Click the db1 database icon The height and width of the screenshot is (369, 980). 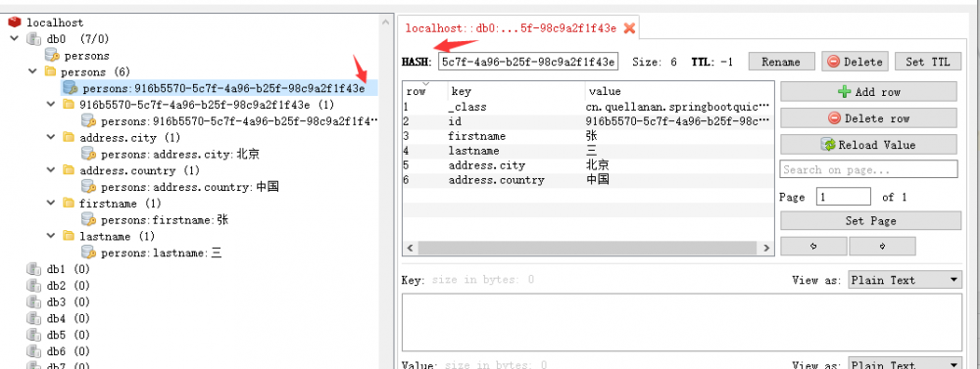(33, 269)
